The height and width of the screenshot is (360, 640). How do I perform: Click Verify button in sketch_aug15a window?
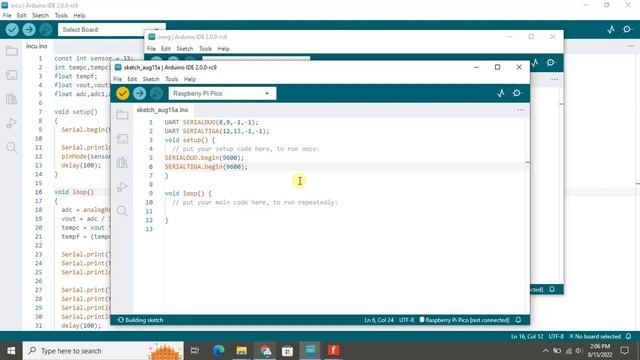pyautogui.click(x=122, y=93)
